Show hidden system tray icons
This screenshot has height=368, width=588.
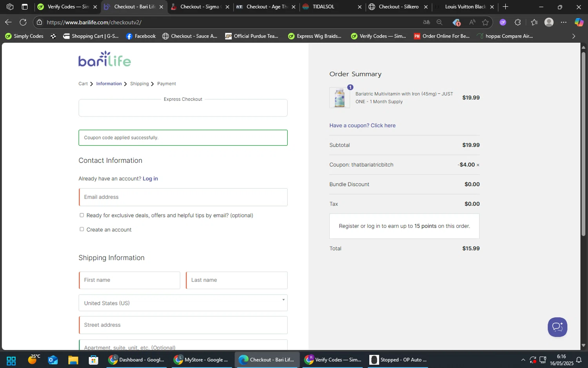coord(523,360)
